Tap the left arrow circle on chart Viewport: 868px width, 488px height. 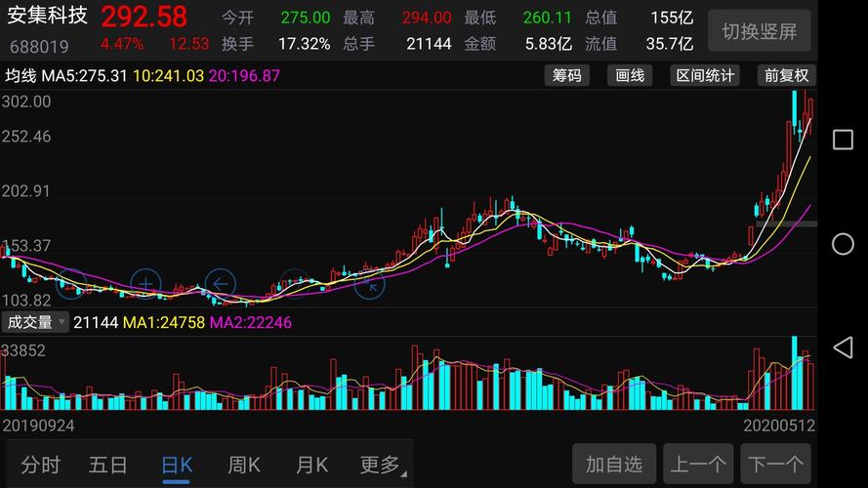point(221,284)
